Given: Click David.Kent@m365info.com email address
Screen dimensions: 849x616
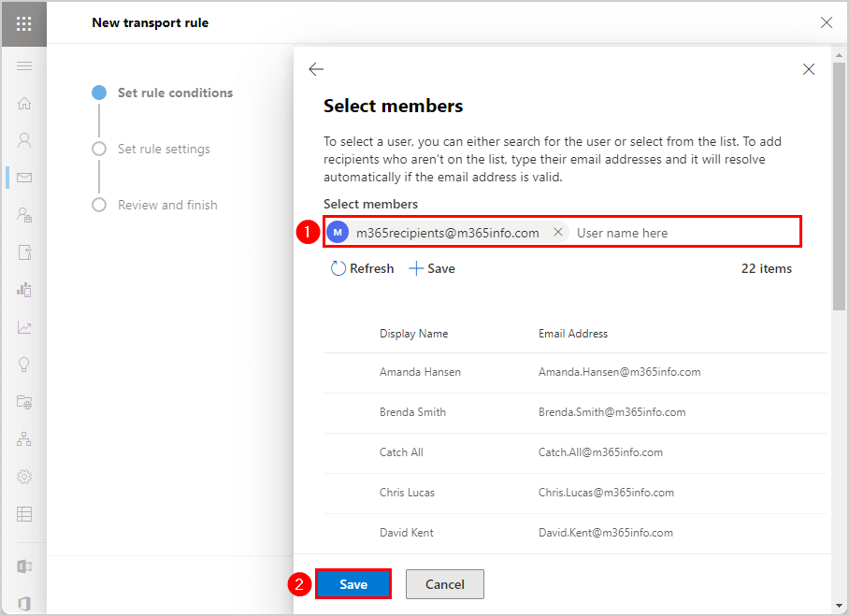Looking at the screenshot, I should tap(605, 532).
